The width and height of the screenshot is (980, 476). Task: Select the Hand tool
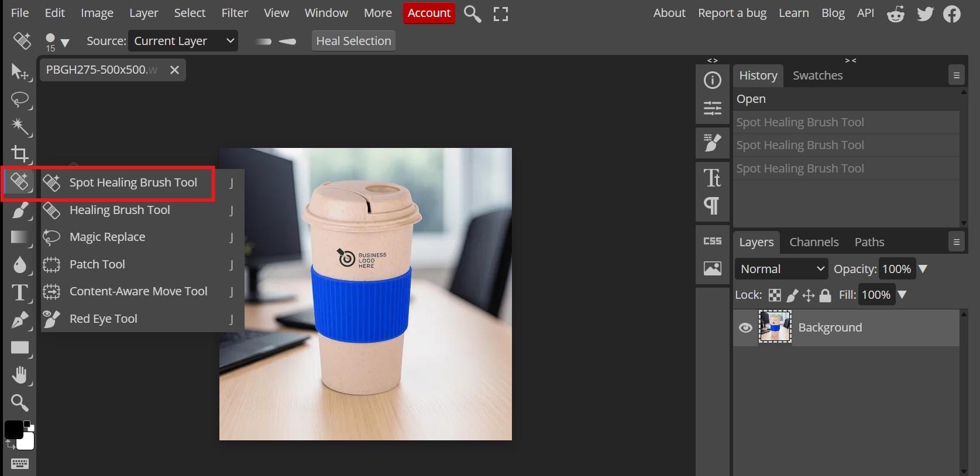pyautogui.click(x=20, y=375)
